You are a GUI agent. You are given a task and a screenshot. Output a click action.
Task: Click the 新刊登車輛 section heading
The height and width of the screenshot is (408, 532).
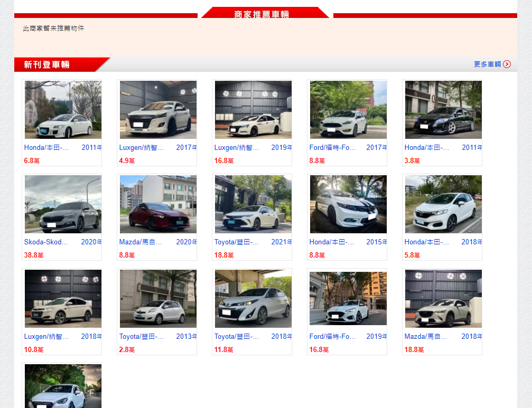coord(47,65)
